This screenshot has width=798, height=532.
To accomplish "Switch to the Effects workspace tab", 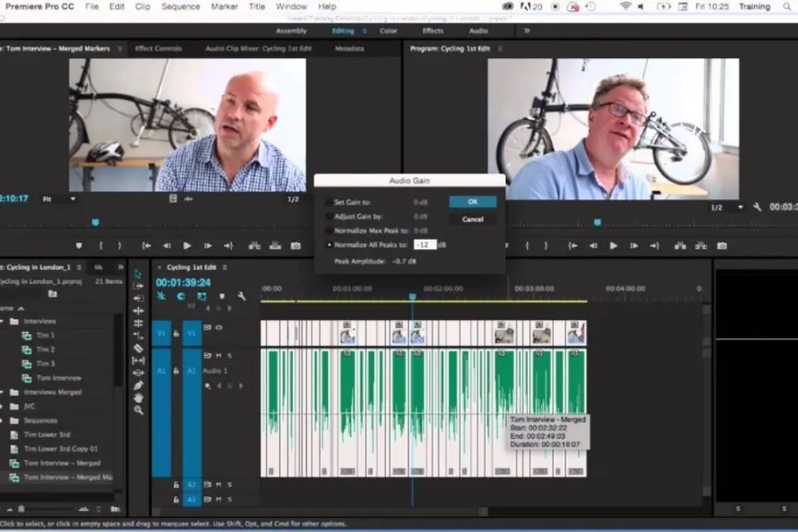I will pyautogui.click(x=433, y=31).
